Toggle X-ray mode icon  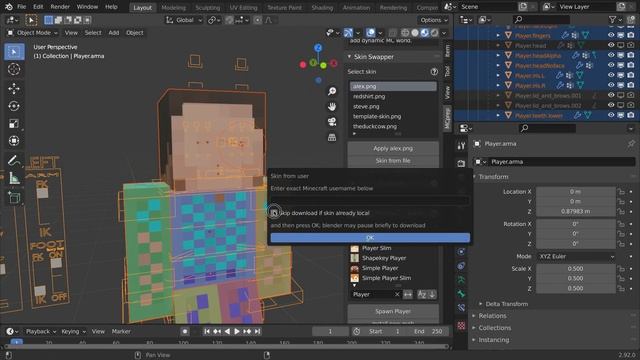392,33
